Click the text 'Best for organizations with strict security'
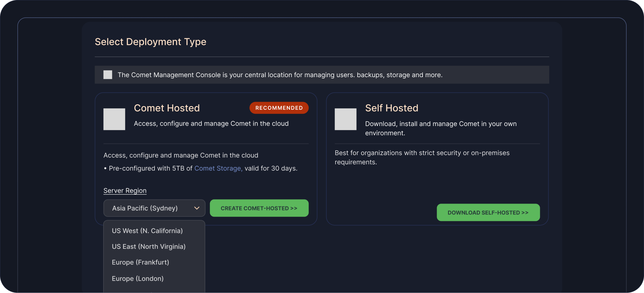Image resolution: width=644 pixels, height=293 pixels. [x=398, y=153]
